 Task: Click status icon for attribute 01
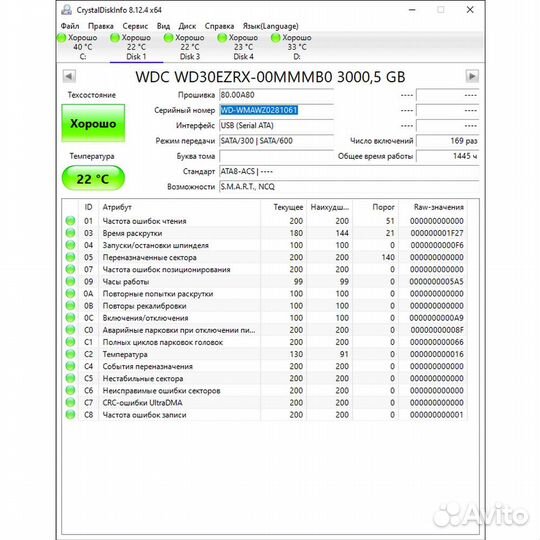71,221
